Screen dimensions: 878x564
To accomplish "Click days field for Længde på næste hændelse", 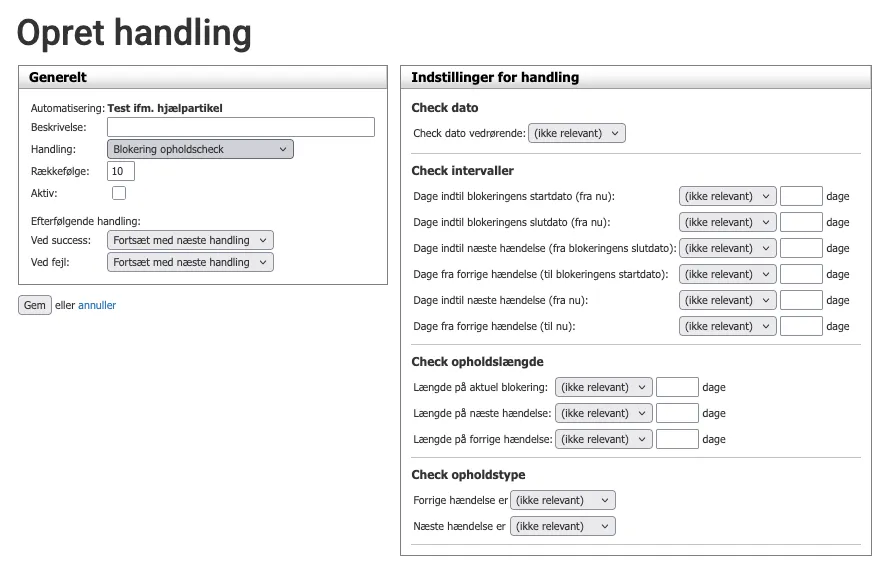I will (677, 413).
